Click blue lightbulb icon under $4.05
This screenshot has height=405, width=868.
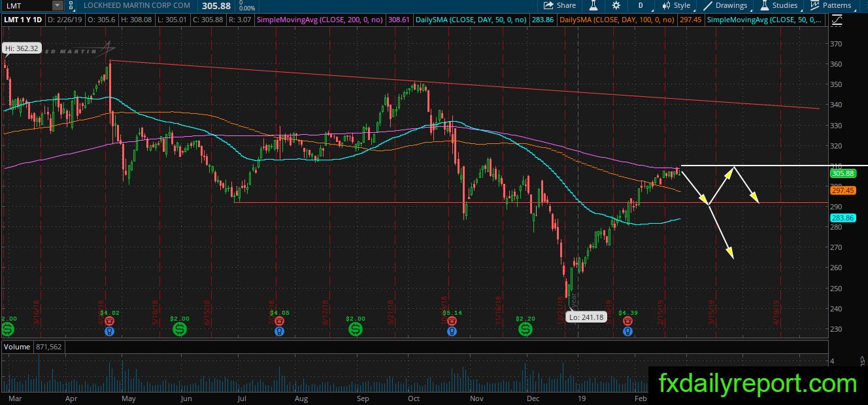point(279,332)
